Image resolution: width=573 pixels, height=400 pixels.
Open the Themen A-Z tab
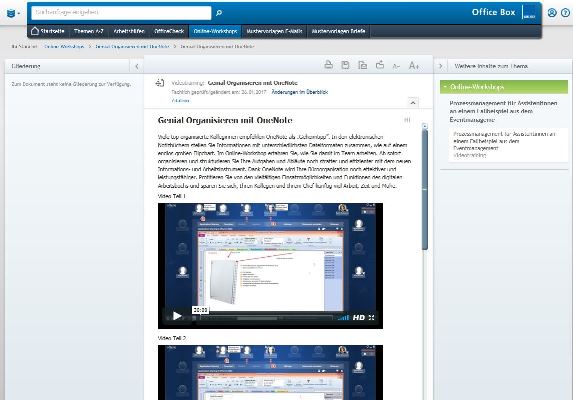[x=89, y=31]
